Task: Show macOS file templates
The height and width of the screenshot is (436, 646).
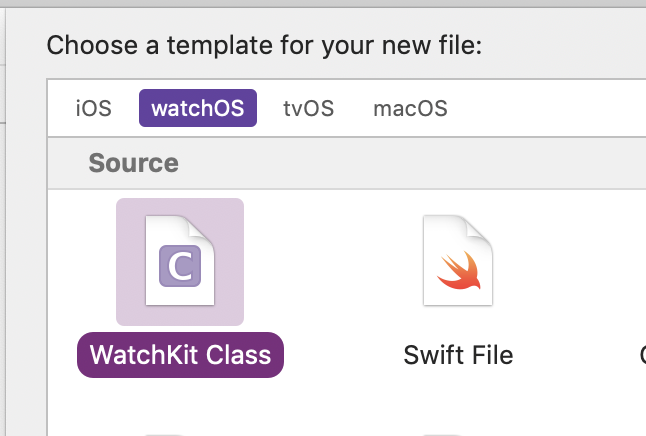Action: pos(410,108)
